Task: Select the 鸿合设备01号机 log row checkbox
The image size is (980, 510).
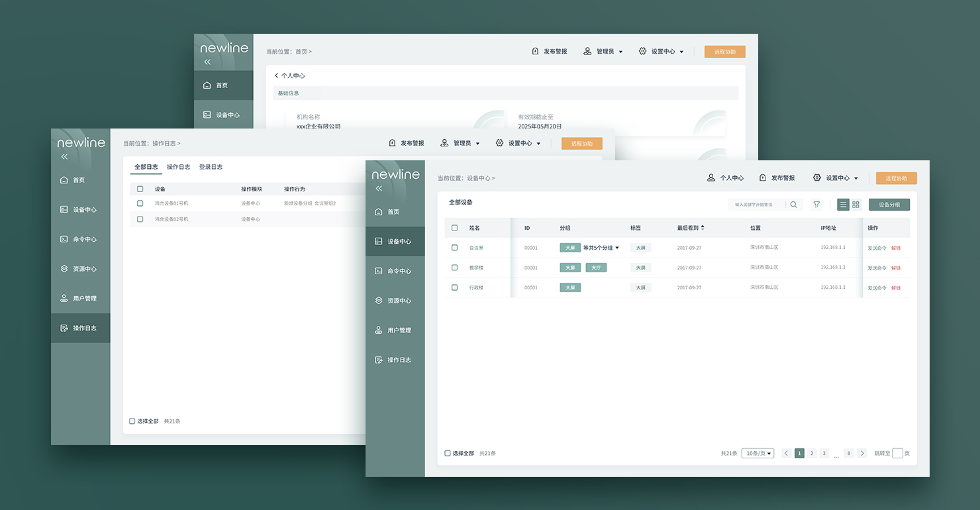Action: pos(140,203)
